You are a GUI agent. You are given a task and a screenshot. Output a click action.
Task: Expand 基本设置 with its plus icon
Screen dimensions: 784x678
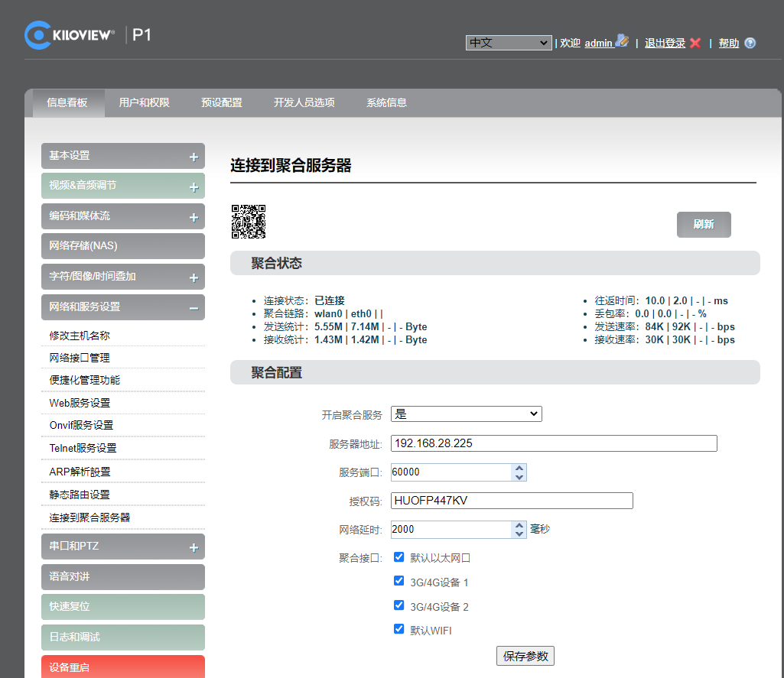[x=194, y=157]
